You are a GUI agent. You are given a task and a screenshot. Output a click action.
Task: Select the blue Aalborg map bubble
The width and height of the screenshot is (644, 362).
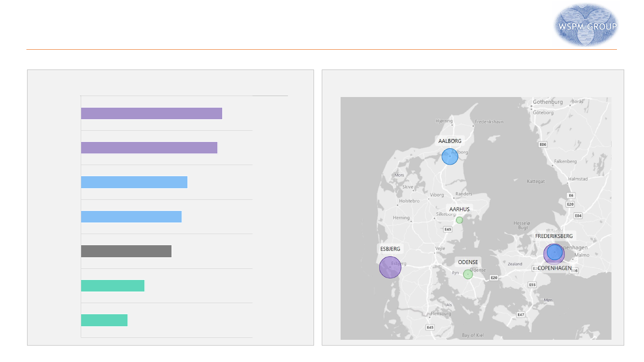(x=450, y=157)
